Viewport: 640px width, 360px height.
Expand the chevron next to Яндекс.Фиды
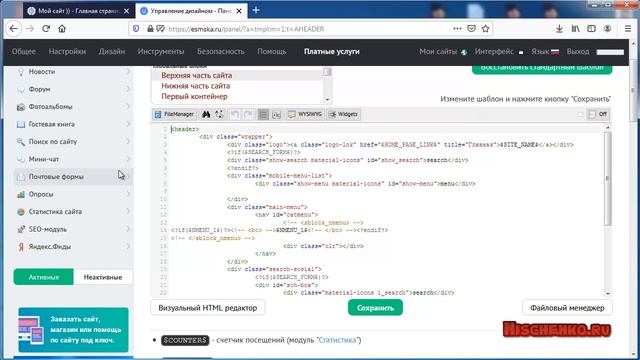pyautogui.click(x=128, y=247)
